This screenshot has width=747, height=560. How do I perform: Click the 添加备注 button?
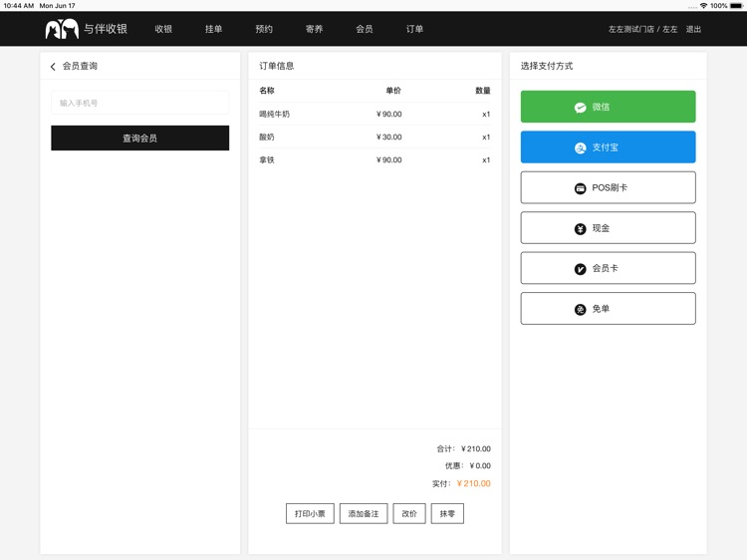click(x=363, y=513)
